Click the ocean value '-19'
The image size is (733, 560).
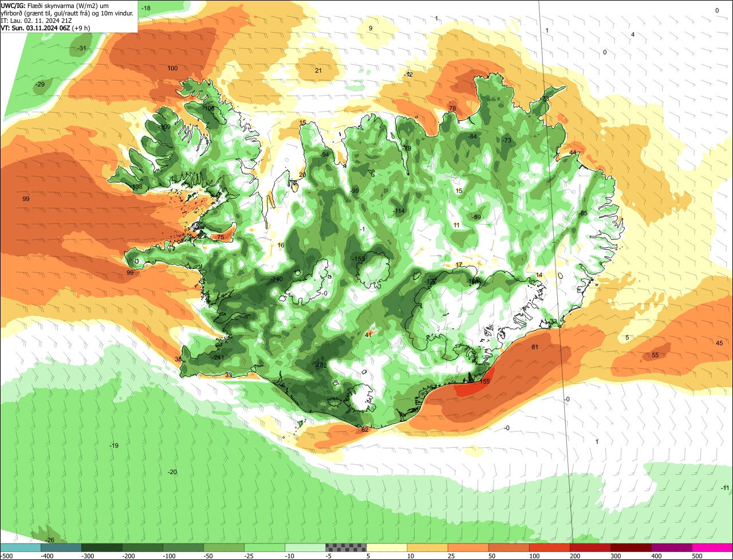pos(114,445)
